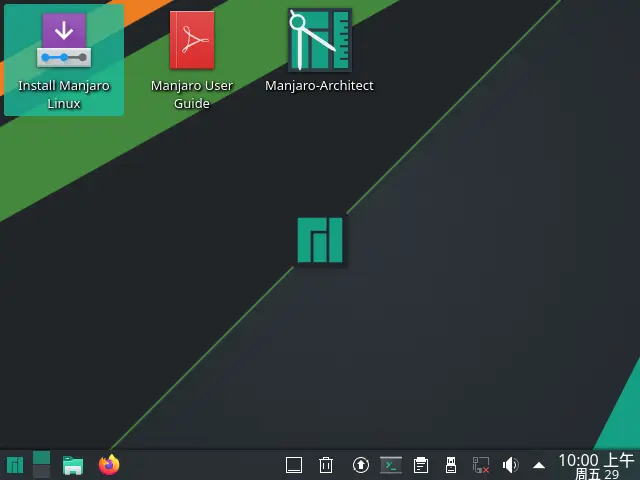Switch to the bottom virtual desktop in the pager

click(x=41, y=472)
